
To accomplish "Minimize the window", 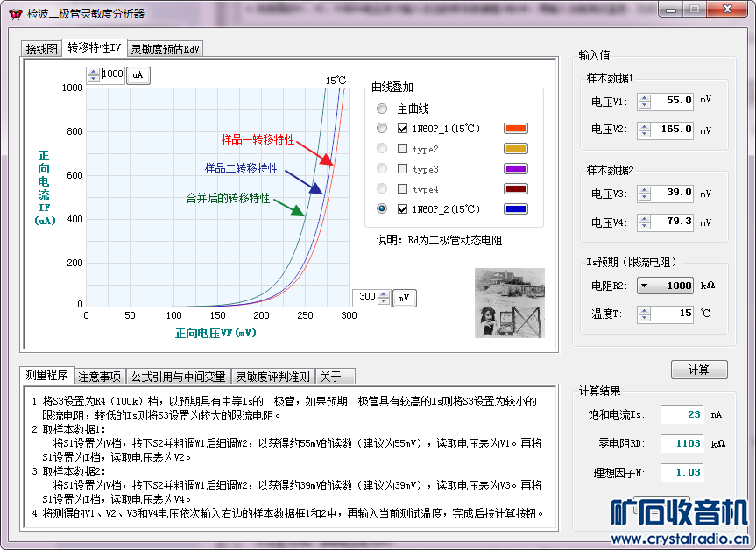I will (x=671, y=9).
